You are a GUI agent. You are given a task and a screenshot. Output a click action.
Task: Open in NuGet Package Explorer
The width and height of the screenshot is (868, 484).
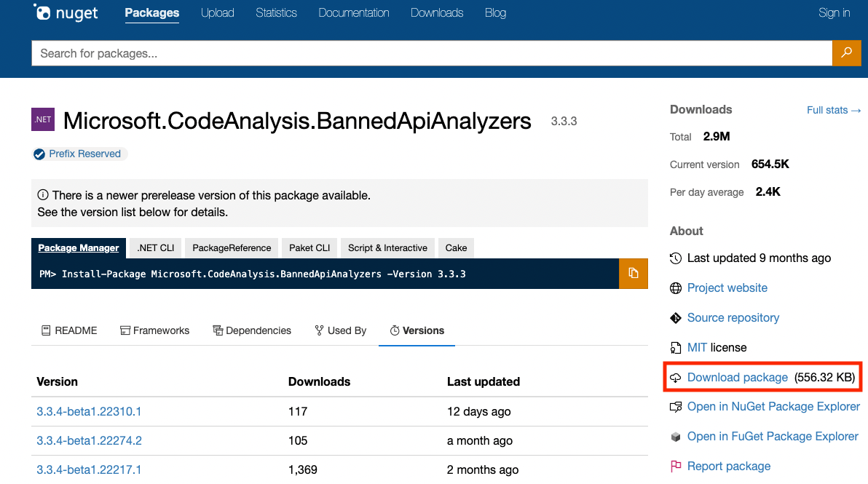click(x=773, y=407)
